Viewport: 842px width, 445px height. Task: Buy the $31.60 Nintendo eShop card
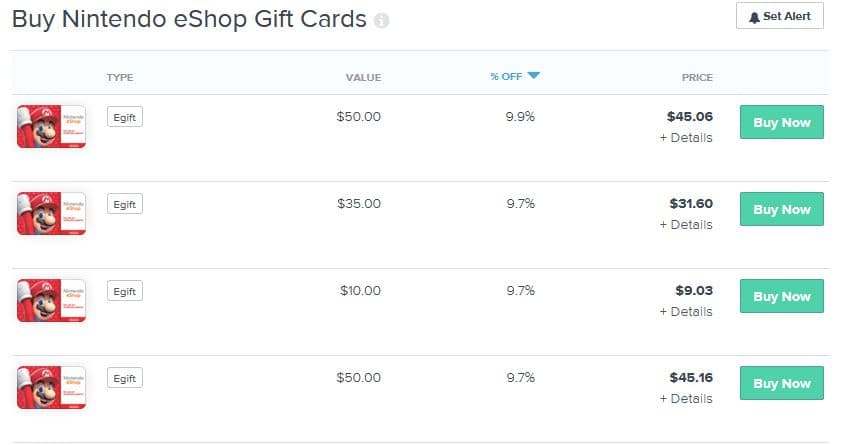point(781,209)
